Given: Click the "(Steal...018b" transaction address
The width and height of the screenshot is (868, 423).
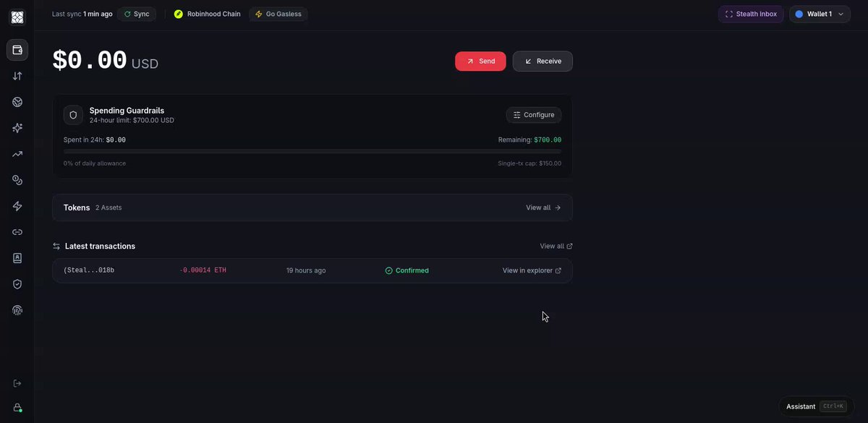Looking at the screenshot, I should pyautogui.click(x=89, y=270).
